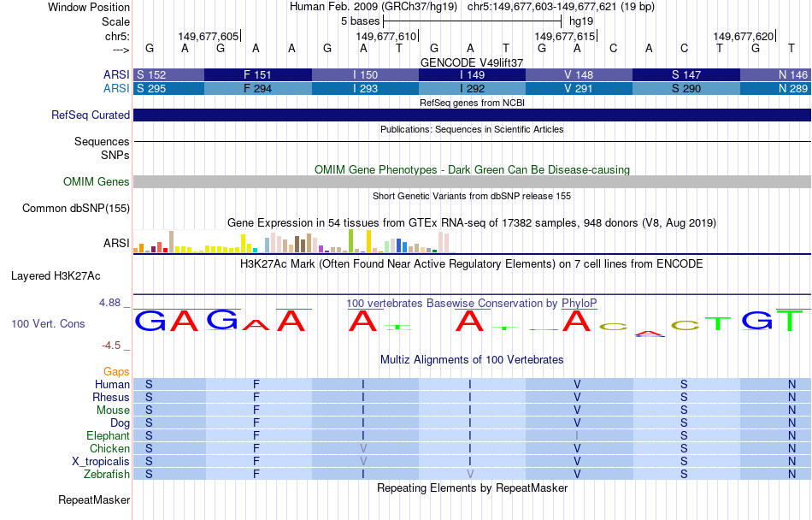Open Publications: Sequences in Scientific Articles title
Screen dimensions: 812x520
(472, 129)
